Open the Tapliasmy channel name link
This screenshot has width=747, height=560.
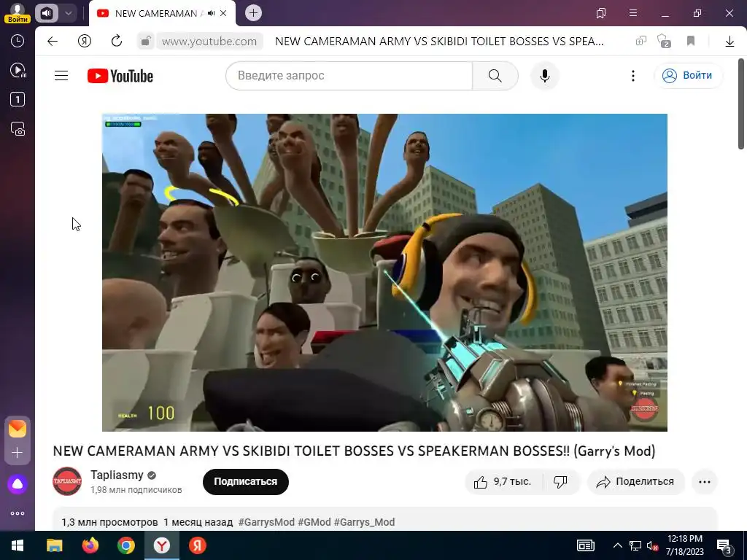click(x=117, y=475)
